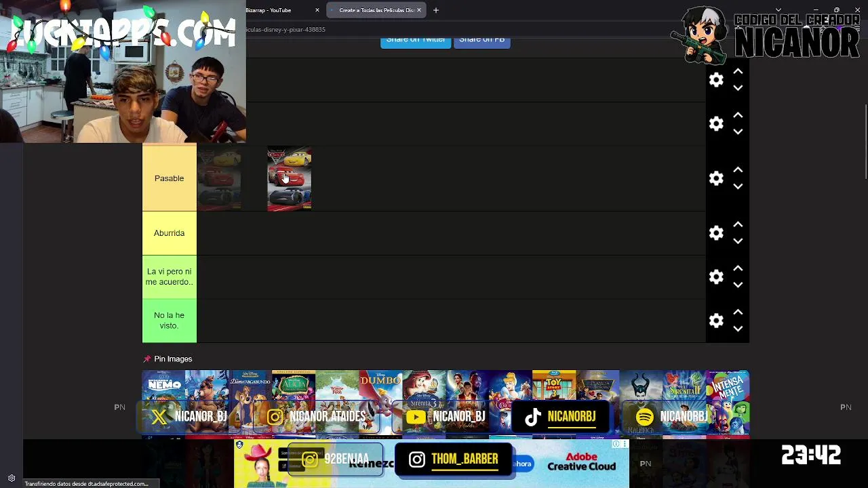
Task: Click the Aburrida tier label
Action: pos(169,233)
